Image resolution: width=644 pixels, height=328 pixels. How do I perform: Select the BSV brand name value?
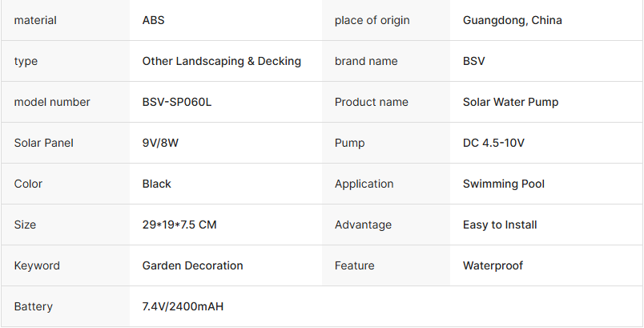click(x=473, y=61)
